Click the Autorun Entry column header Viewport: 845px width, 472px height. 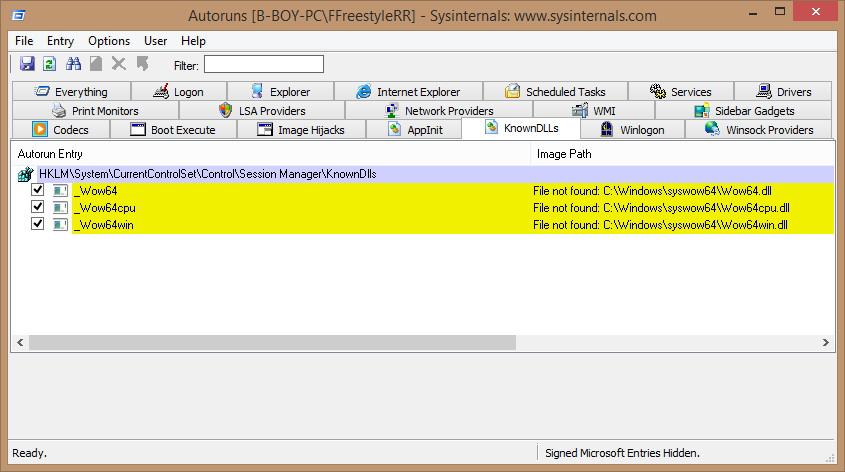click(271, 154)
